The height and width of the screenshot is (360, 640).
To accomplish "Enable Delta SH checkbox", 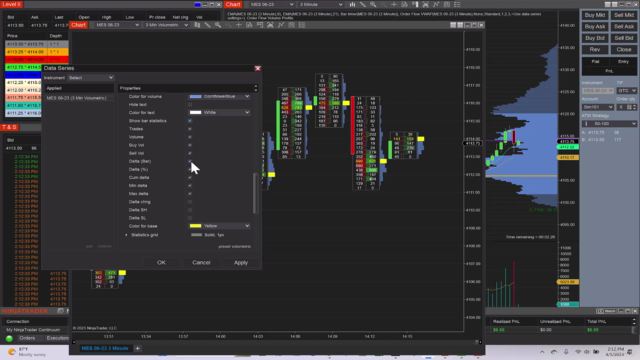I will point(190,210).
